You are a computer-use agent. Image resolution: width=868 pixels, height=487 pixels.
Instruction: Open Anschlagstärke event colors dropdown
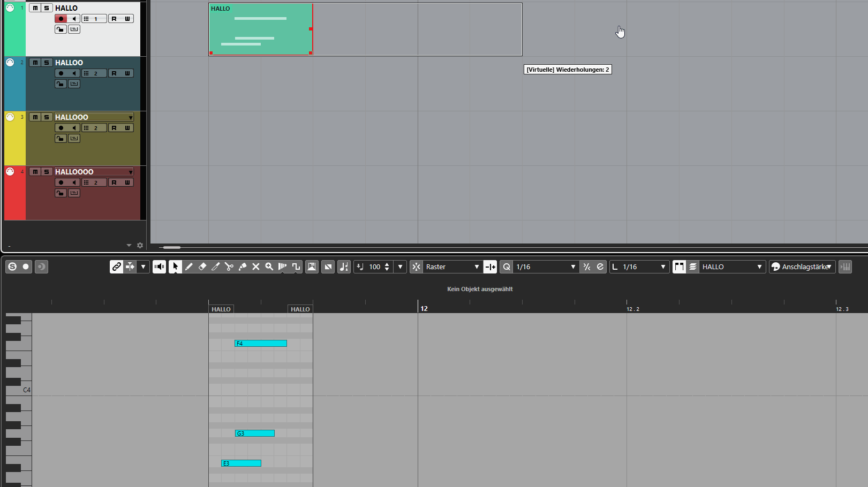click(802, 267)
